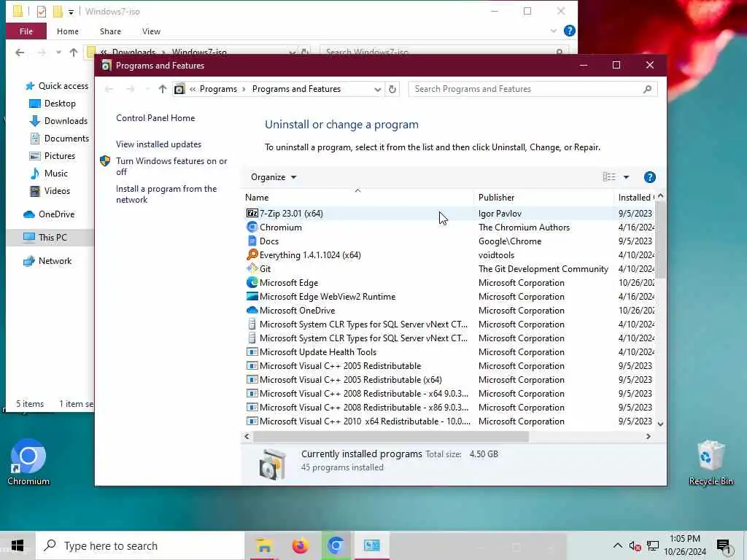Open recent locations dropdown in Explorer window

click(58, 52)
